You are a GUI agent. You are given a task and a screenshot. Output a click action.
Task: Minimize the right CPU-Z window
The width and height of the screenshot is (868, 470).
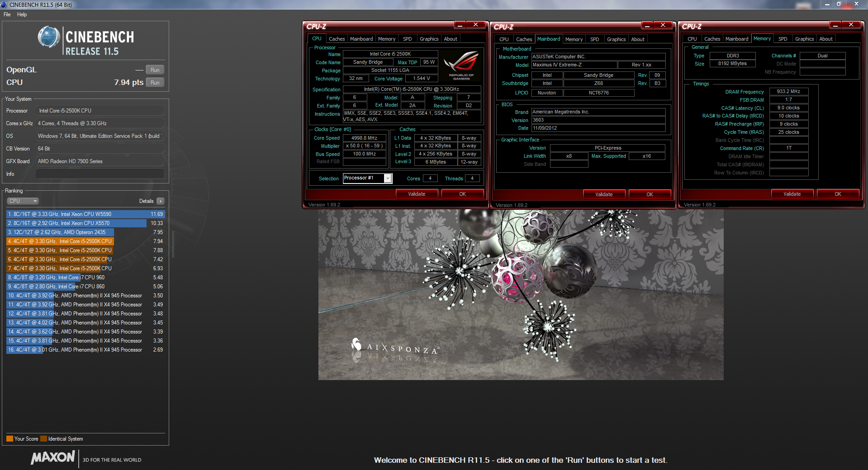[x=835, y=25]
